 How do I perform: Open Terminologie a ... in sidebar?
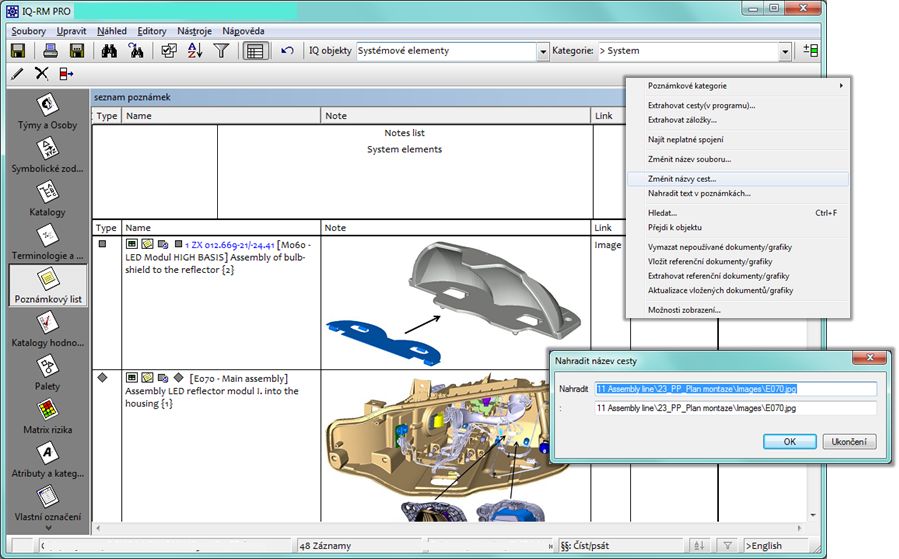[x=47, y=243]
